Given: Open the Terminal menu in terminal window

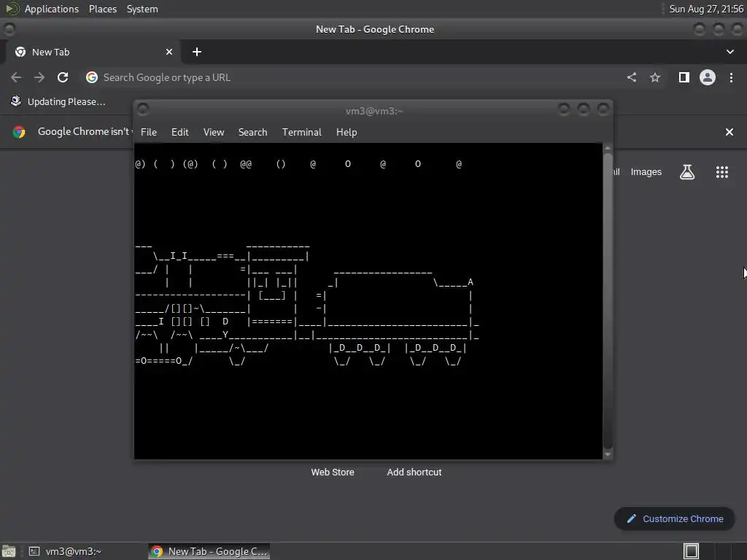Looking at the screenshot, I should click(x=301, y=132).
